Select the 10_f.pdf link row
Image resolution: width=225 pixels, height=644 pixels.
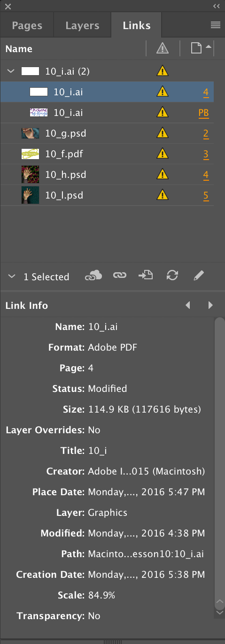point(107,154)
